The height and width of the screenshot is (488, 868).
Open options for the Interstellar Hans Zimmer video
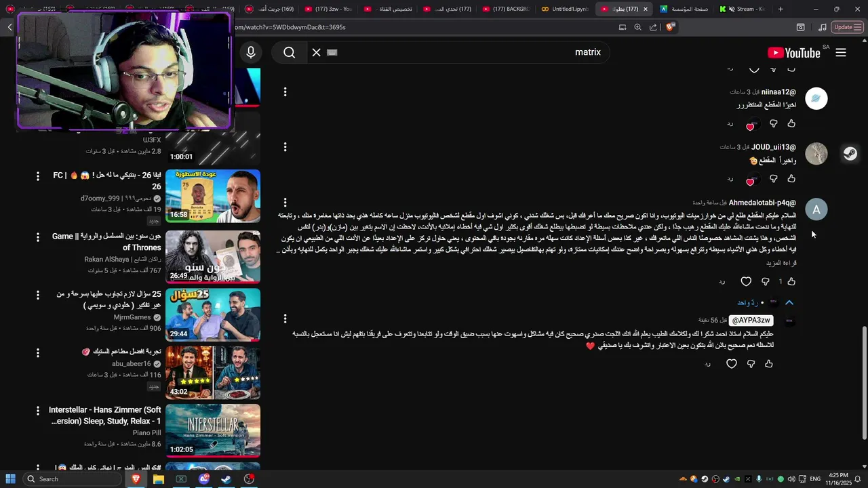click(x=38, y=411)
